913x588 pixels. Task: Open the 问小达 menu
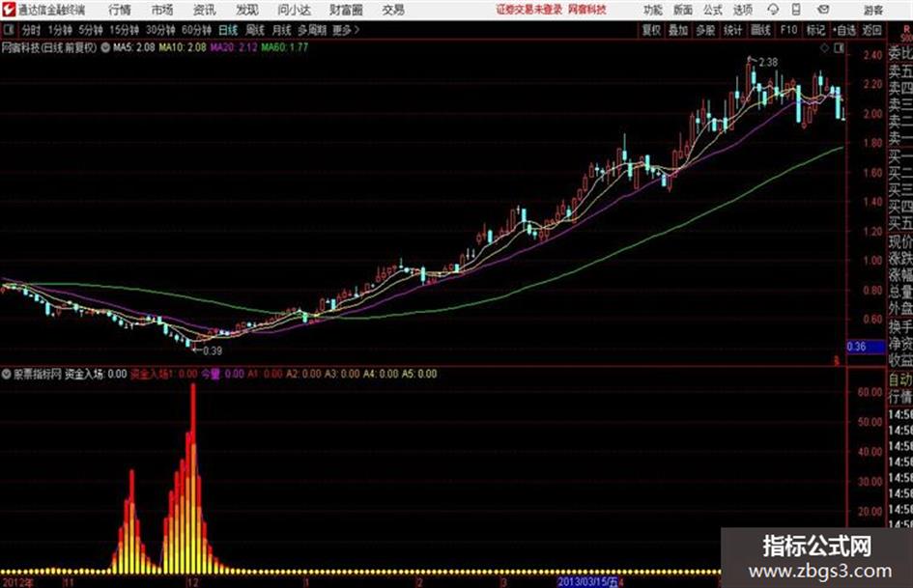[295, 10]
